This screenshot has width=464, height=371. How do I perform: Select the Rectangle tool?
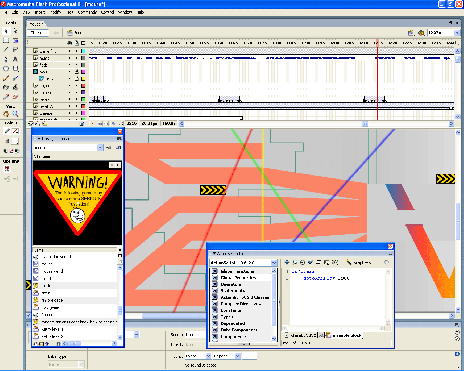[x=15, y=69]
